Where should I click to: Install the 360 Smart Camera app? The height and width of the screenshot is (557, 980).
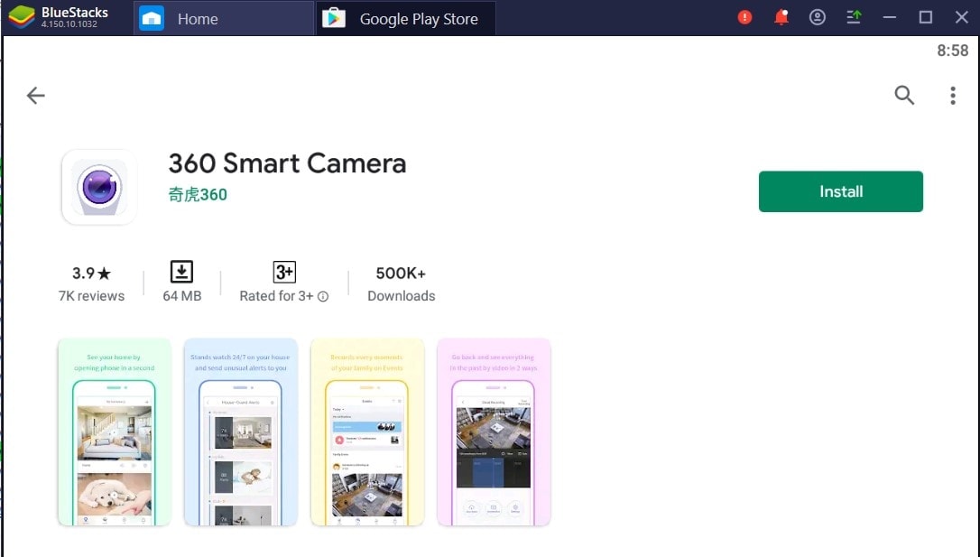click(x=841, y=191)
